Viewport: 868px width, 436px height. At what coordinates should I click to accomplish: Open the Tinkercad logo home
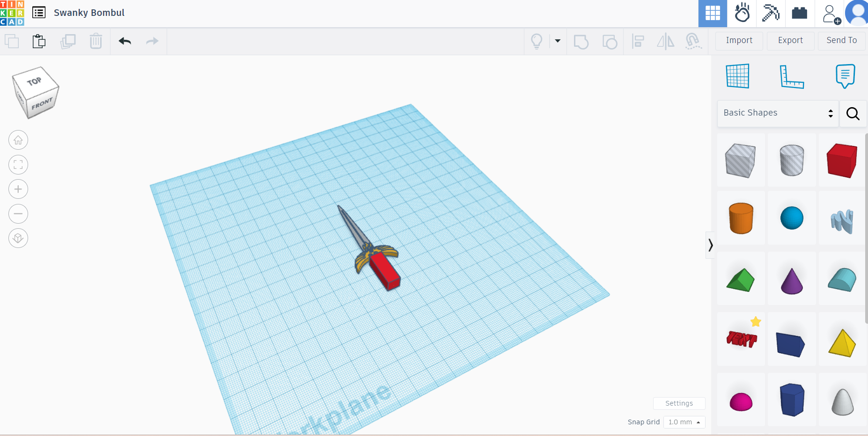coord(12,13)
